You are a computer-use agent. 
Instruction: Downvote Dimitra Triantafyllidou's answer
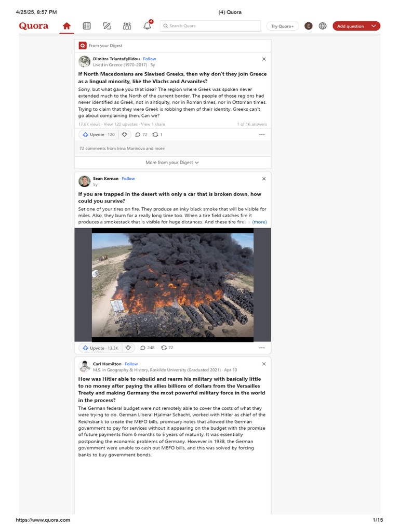(125, 135)
